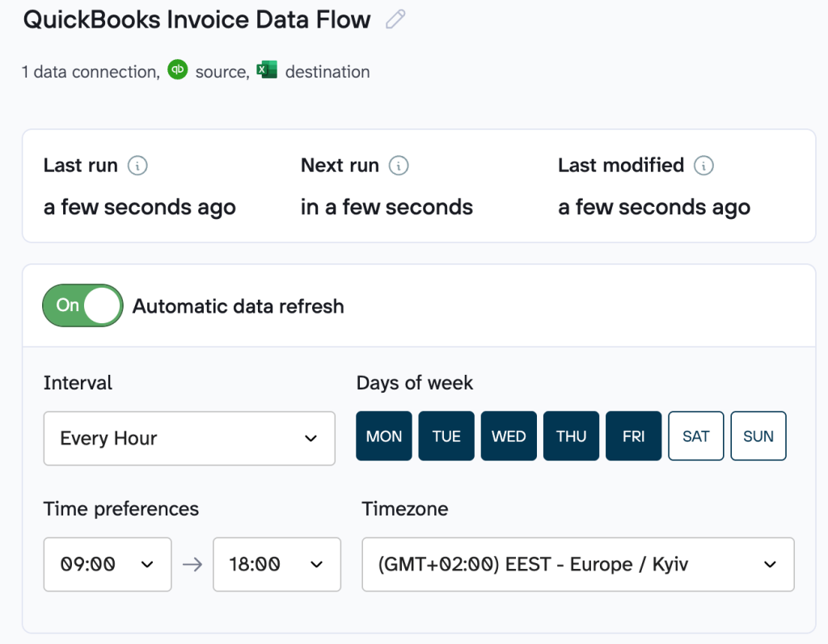
Task: Click the QuickBooks source icon
Action: pos(177,71)
